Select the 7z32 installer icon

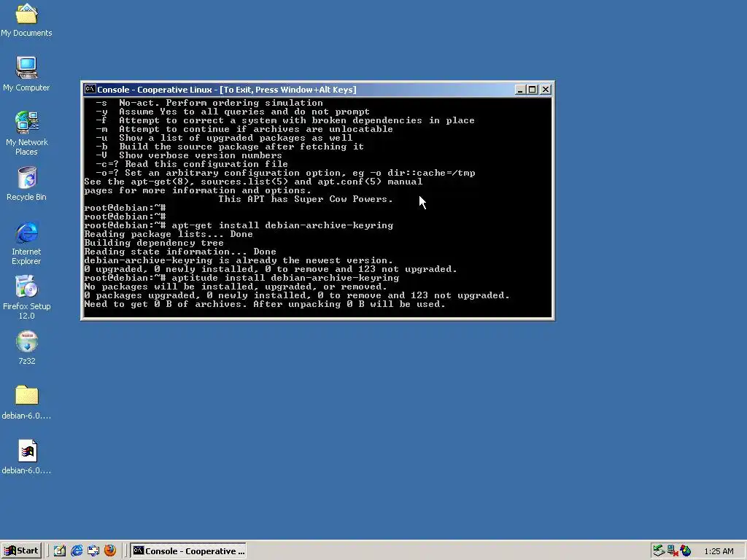tap(27, 348)
